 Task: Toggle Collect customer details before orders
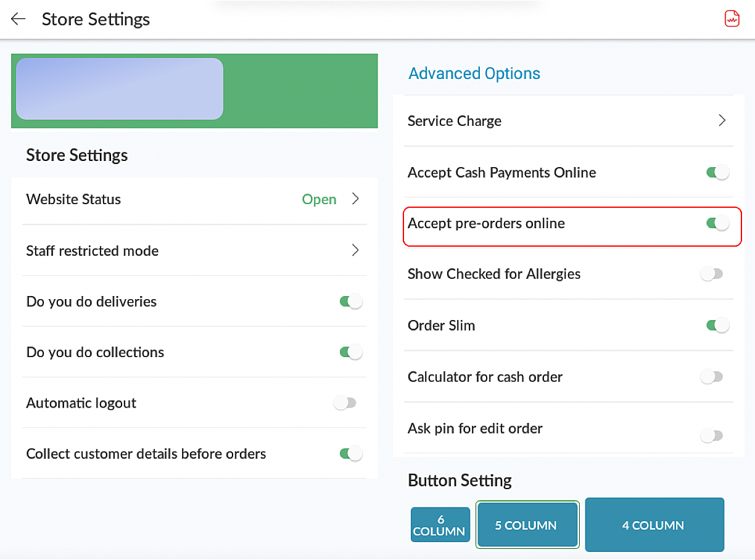pyautogui.click(x=351, y=454)
